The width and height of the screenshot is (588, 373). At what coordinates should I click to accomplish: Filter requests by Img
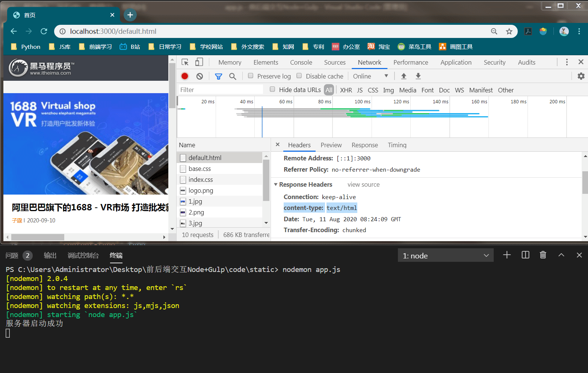point(388,90)
